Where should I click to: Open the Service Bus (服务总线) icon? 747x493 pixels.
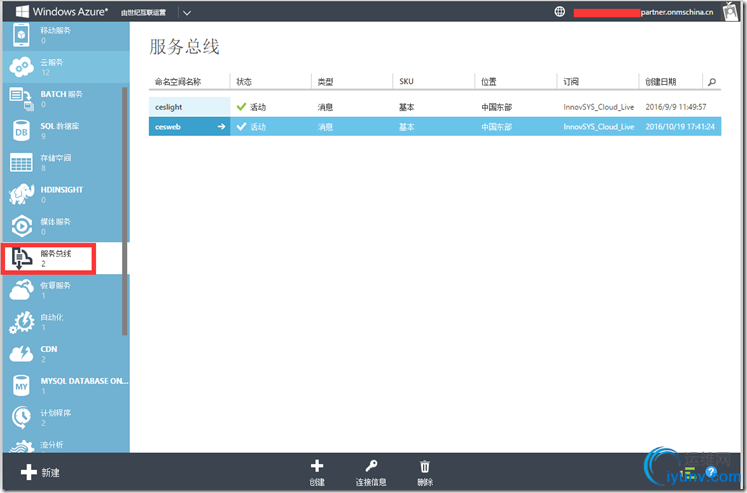pyautogui.click(x=21, y=258)
